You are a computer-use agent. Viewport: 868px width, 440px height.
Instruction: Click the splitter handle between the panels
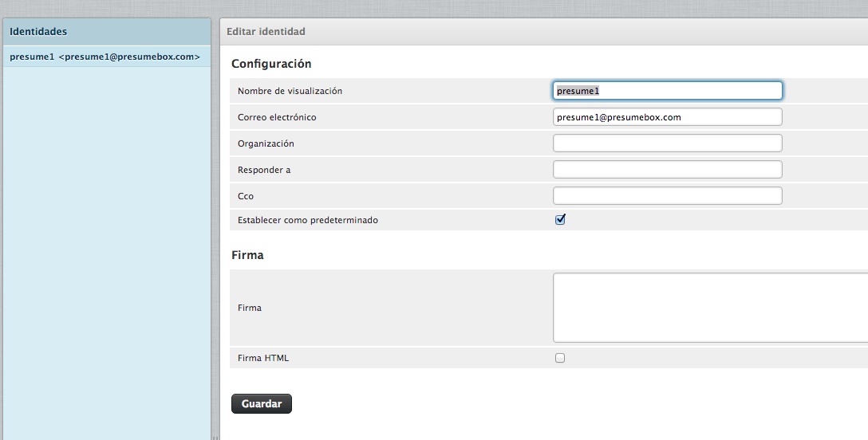pyautogui.click(x=215, y=438)
